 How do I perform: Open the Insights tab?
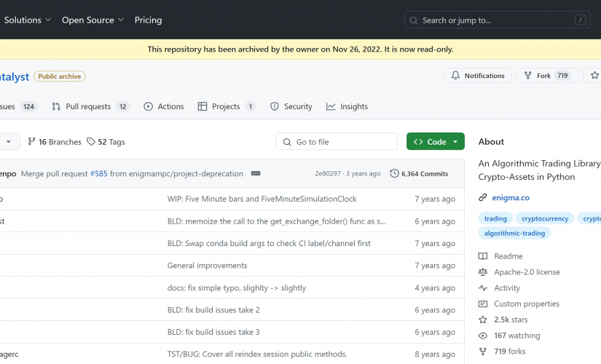click(347, 106)
